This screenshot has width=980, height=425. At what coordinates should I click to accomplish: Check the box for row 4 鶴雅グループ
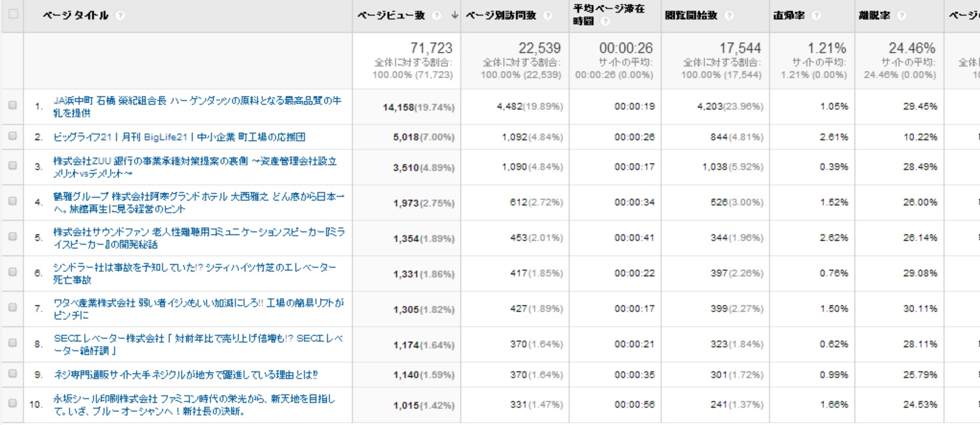[x=13, y=202]
